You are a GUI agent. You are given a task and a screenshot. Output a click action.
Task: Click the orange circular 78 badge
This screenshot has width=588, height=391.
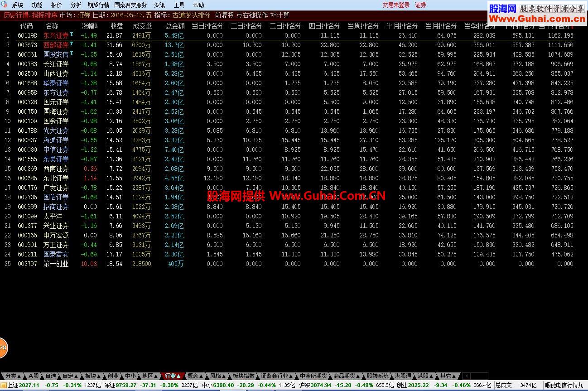pyautogui.click(x=3, y=348)
